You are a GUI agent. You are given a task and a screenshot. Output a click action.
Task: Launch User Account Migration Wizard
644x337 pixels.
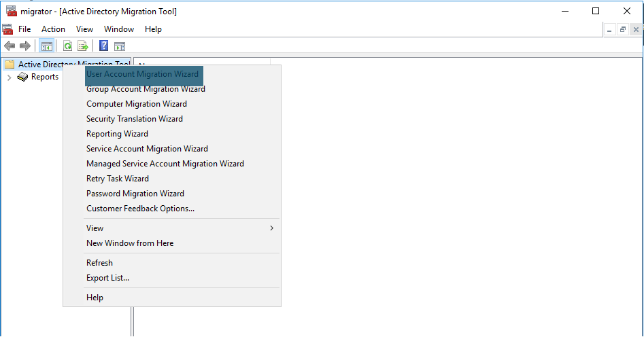point(142,74)
